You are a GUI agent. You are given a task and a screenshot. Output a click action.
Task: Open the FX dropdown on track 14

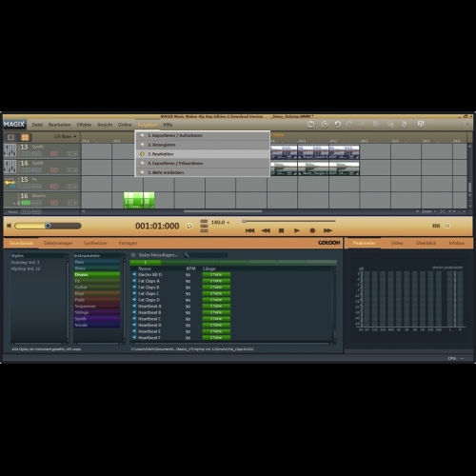tap(72, 170)
